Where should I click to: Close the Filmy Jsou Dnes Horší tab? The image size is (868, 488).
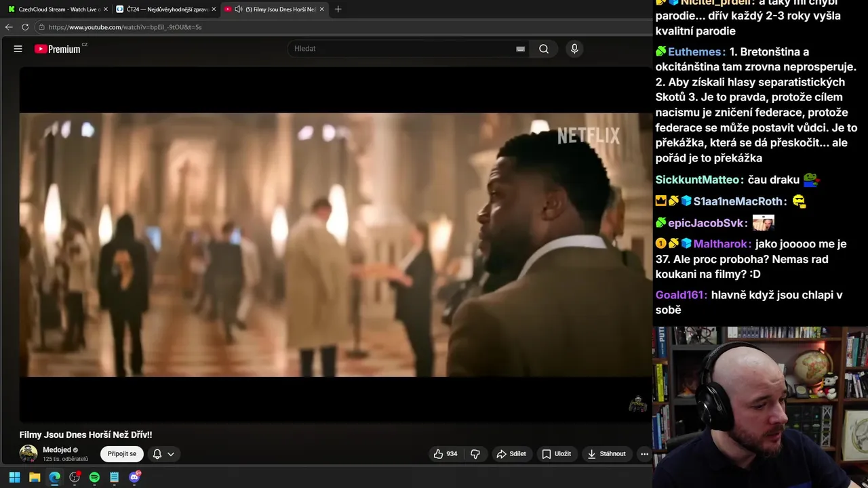(322, 9)
